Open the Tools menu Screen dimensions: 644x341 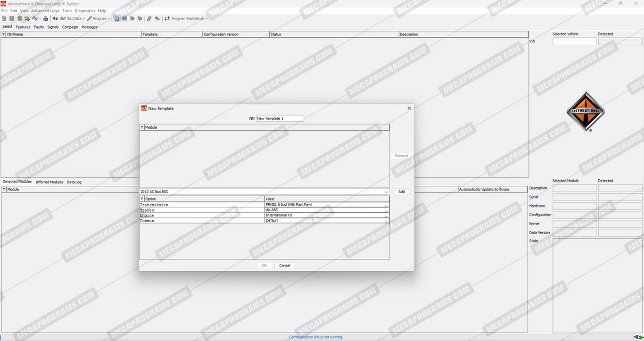67,11
